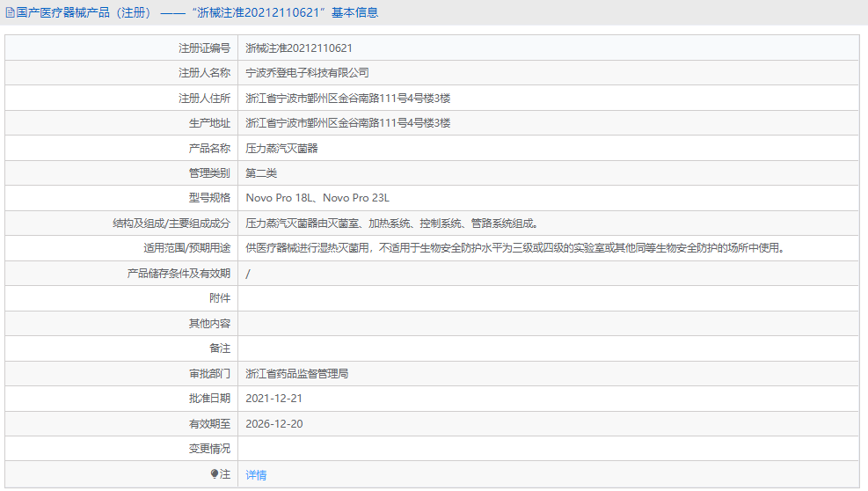Viewport: 868px width, 491px height.
Task: Select approval date 2021-12-21
Action: coord(274,399)
